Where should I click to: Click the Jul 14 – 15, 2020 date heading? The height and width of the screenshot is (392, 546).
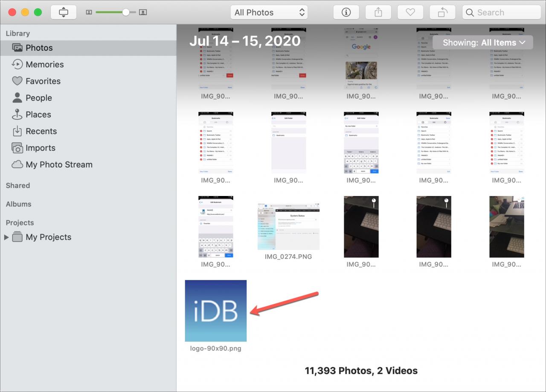click(245, 41)
